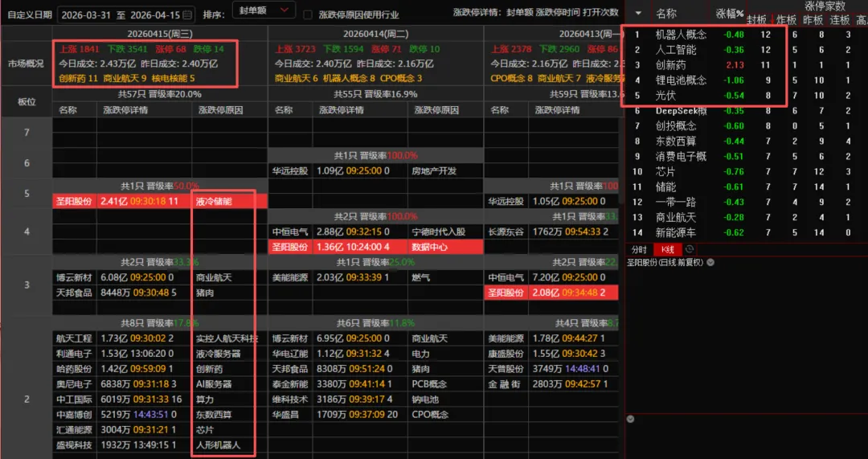868x459 pixels.
Task: Sort by 封板 column header
Action: (x=756, y=20)
